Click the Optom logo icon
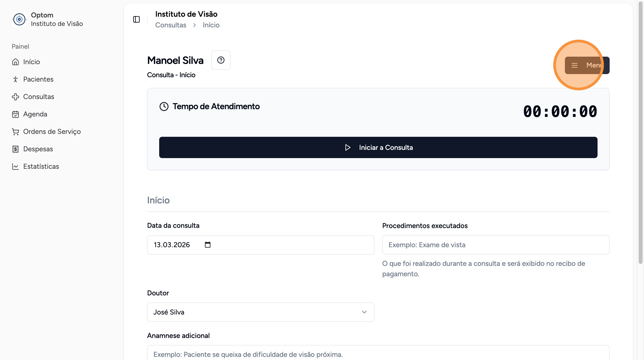Viewport: 644px width, 360px height. tap(19, 19)
